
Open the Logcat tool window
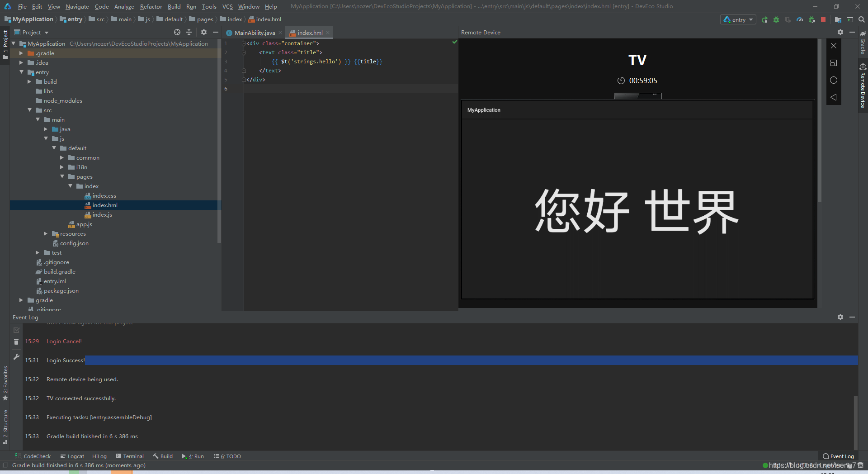(x=72, y=456)
